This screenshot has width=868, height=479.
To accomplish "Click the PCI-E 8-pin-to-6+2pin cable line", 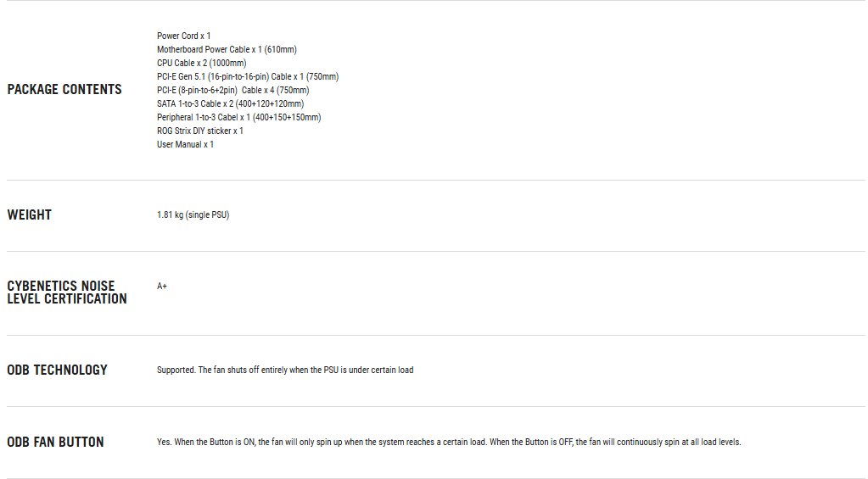I will (232, 90).
